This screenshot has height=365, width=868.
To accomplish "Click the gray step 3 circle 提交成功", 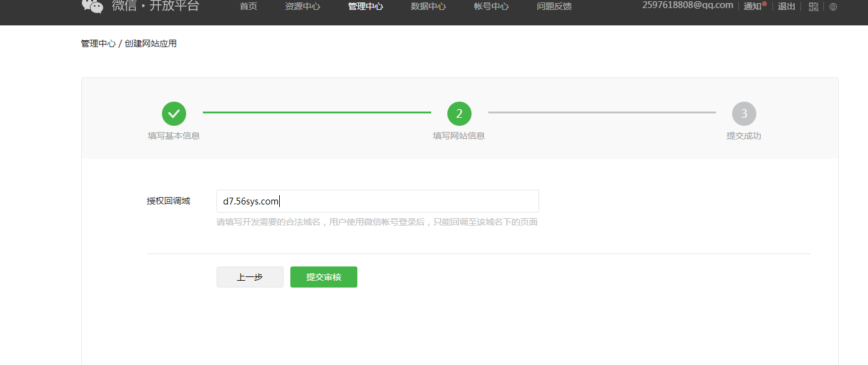I will point(744,113).
